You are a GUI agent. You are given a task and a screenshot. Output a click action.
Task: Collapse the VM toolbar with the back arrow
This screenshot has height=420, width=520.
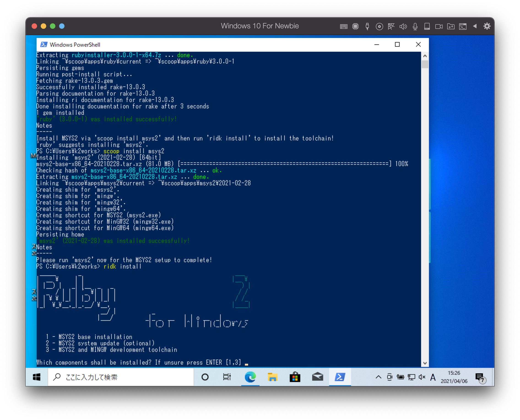[475, 26]
